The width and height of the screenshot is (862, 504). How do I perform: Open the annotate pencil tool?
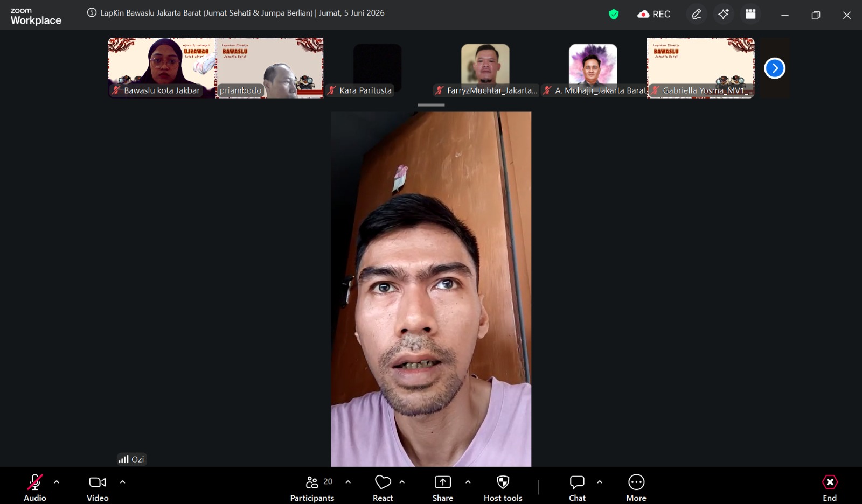coord(697,14)
